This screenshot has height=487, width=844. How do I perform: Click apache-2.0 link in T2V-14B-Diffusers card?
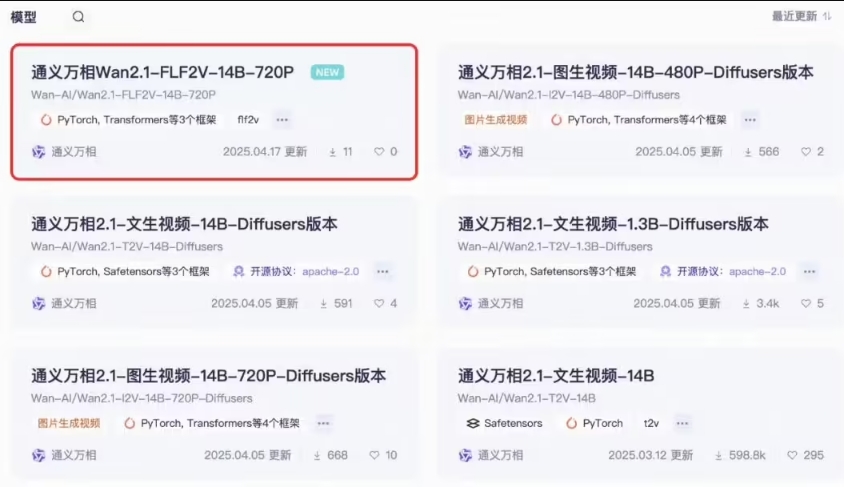(330, 271)
